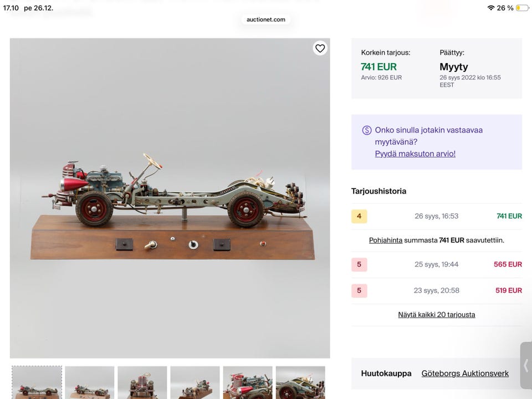Click the dollar valuation icon
Viewport: 532px width, 399px height.
(366, 130)
